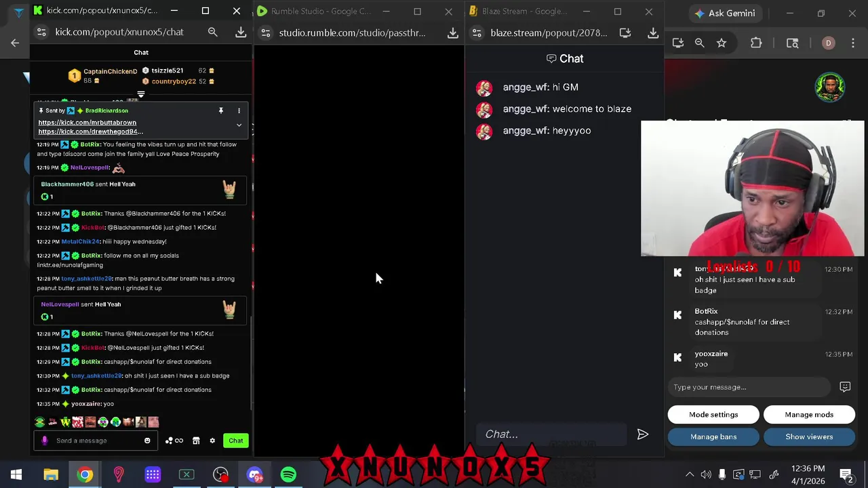
Task: Collapse the gift leaderboard handle
Action: click(141, 94)
